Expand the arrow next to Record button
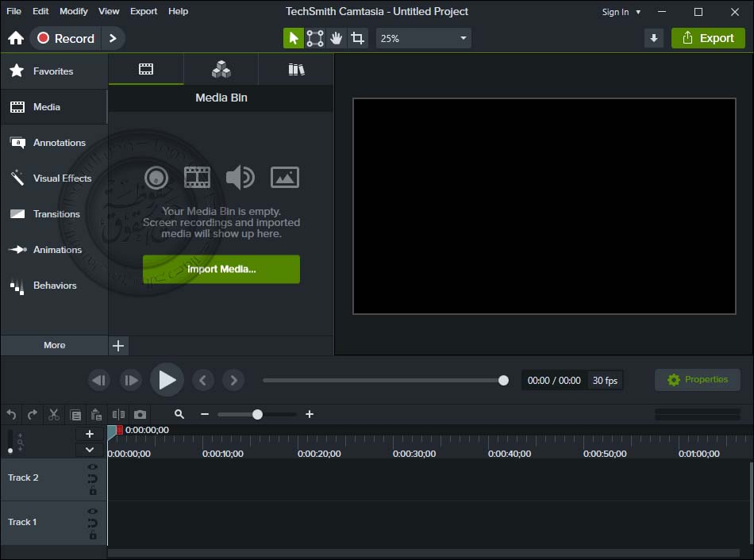 coord(113,38)
